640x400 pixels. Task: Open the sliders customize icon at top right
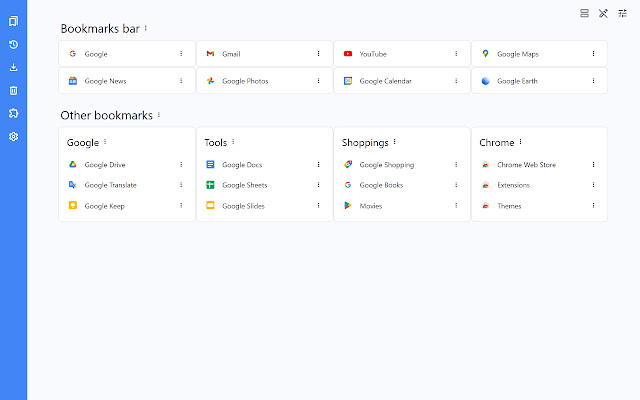pyautogui.click(x=622, y=13)
